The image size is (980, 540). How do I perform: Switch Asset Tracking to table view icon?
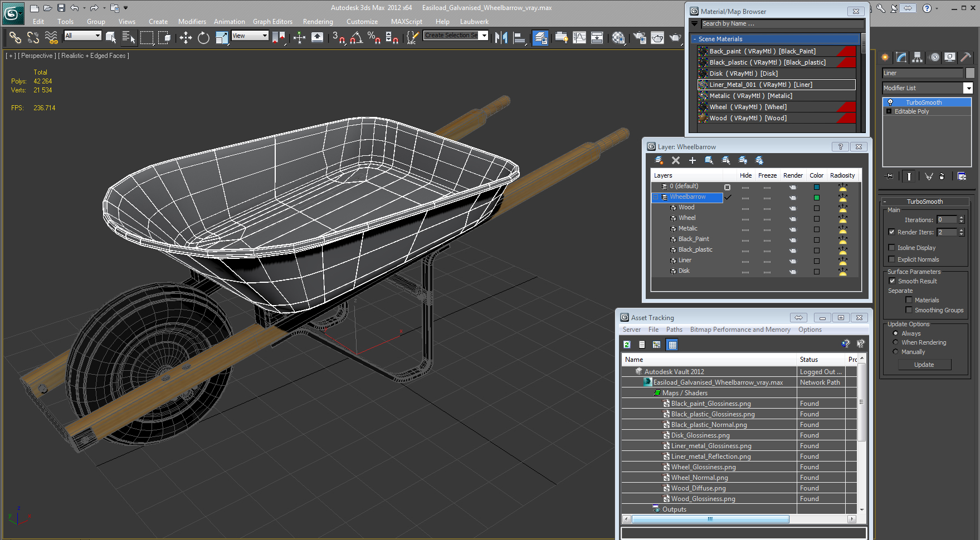(672, 345)
